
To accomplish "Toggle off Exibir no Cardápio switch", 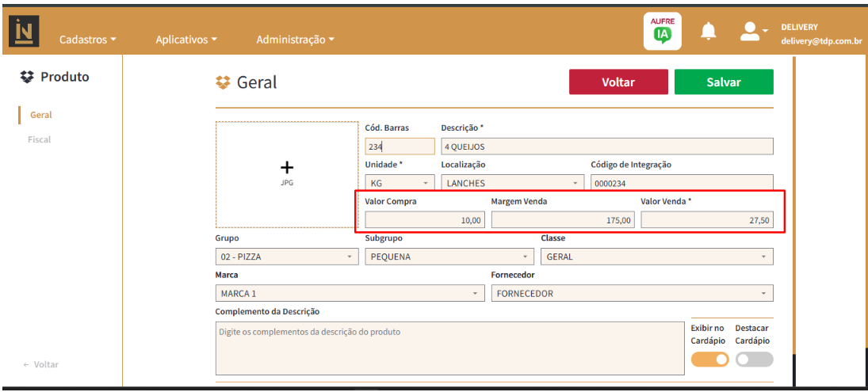I will pyautogui.click(x=709, y=360).
